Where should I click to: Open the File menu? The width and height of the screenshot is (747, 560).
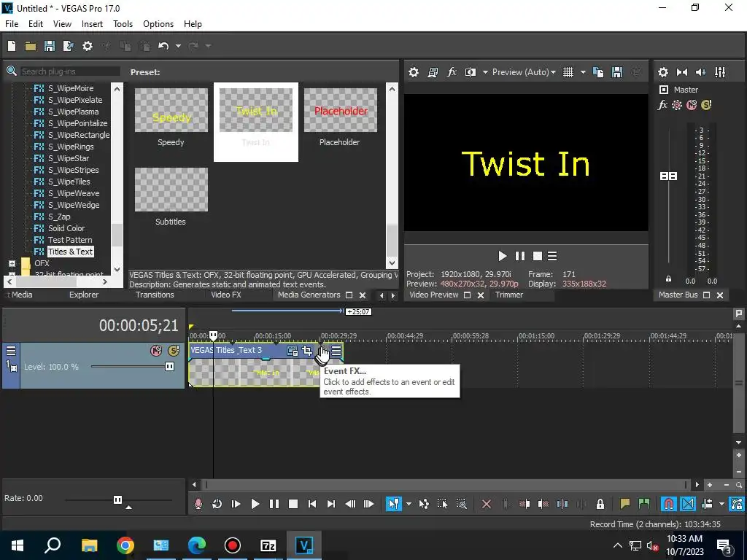12,24
